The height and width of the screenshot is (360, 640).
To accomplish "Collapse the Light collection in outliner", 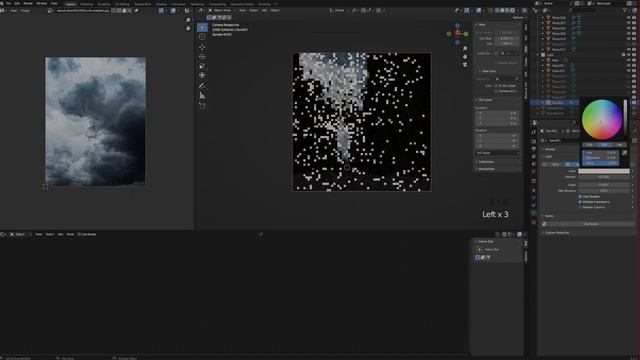I will (x=539, y=55).
